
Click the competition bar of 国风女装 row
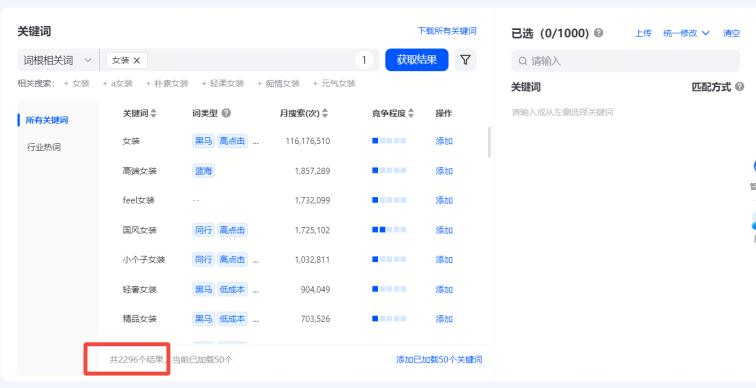tap(389, 230)
